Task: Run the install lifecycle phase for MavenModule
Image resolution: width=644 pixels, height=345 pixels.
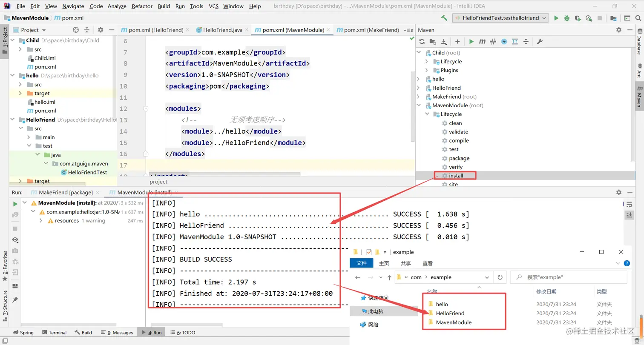Action: click(x=456, y=176)
